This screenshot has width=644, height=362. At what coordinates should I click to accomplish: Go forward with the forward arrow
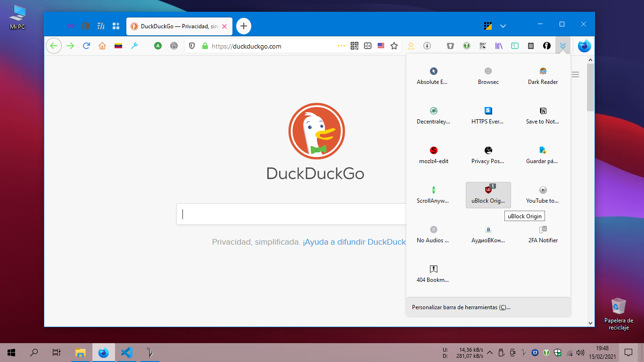coord(70,46)
